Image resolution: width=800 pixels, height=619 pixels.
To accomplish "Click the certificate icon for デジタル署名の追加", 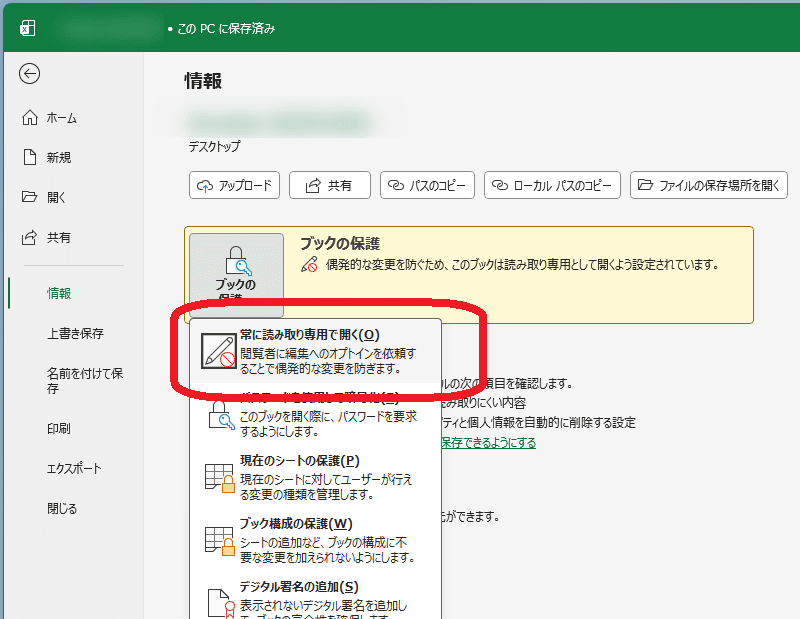I will coord(220,604).
